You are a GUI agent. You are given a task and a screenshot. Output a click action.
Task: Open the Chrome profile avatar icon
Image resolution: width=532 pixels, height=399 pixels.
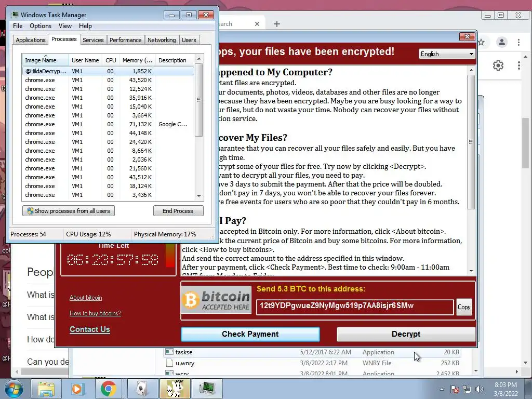[x=502, y=42]
